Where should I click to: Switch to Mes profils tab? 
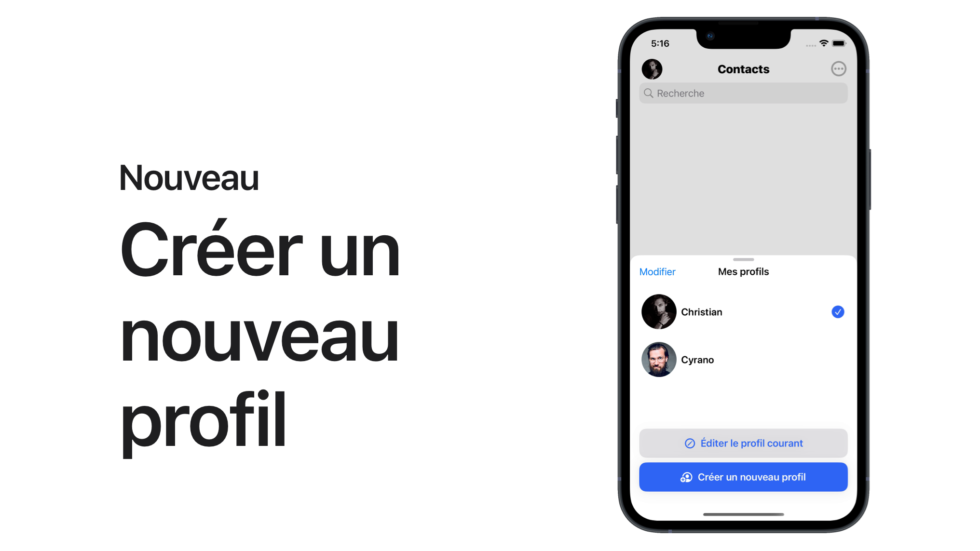pos(743,272)
